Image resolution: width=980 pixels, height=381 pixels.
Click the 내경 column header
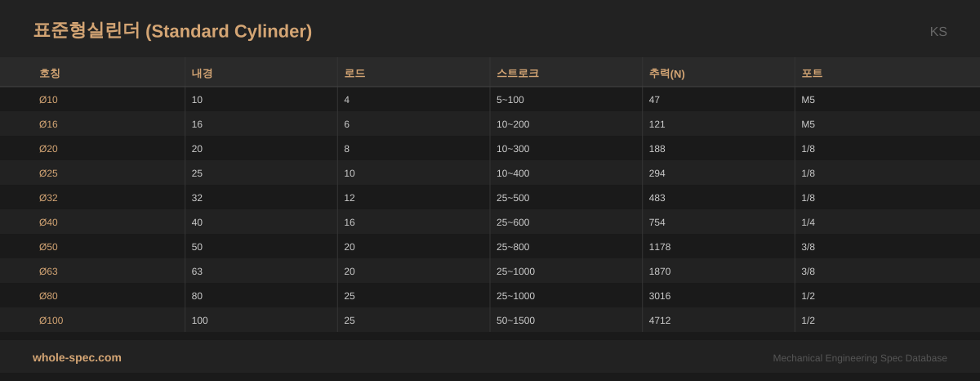pyautogui.click(x=202, y=74)
